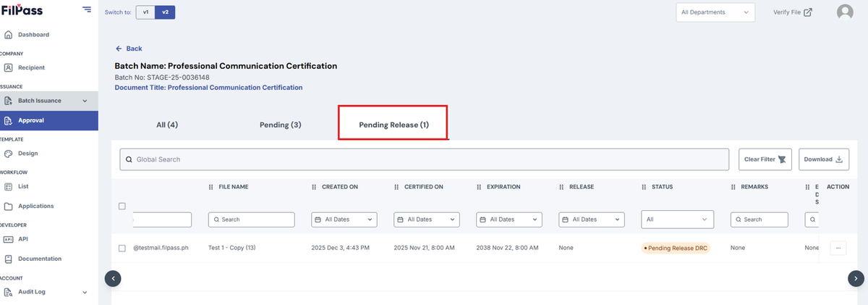
Task: Click the Approval icon in sidebar
Action: point(8,120)
